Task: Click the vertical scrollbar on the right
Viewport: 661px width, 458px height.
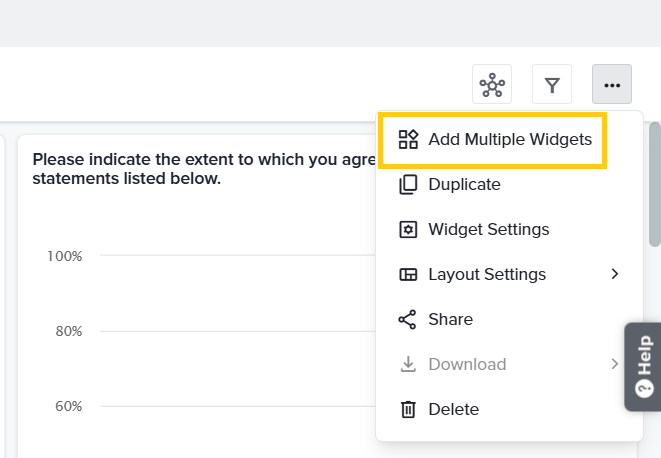Action: click(655, 185)
